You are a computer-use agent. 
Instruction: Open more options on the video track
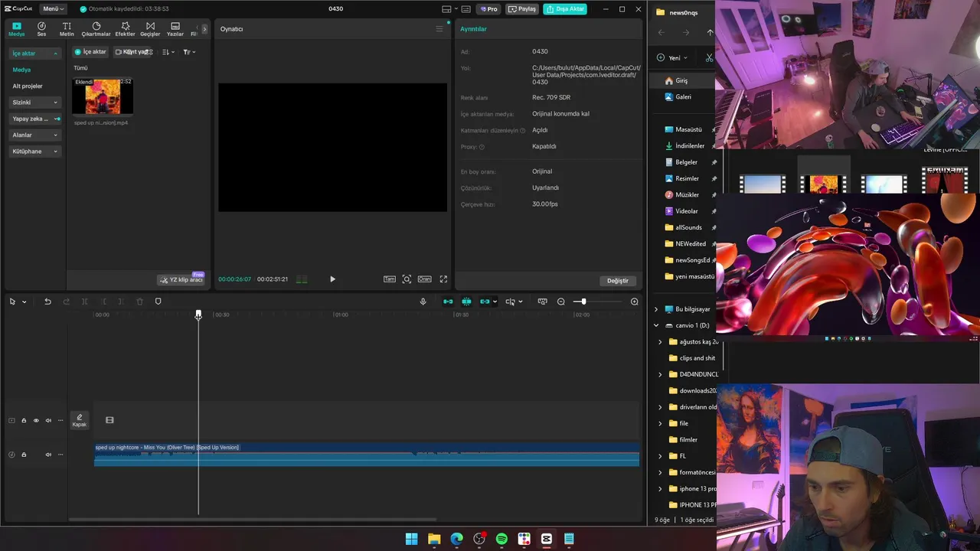pyautogui.click(x=60, y=420)
